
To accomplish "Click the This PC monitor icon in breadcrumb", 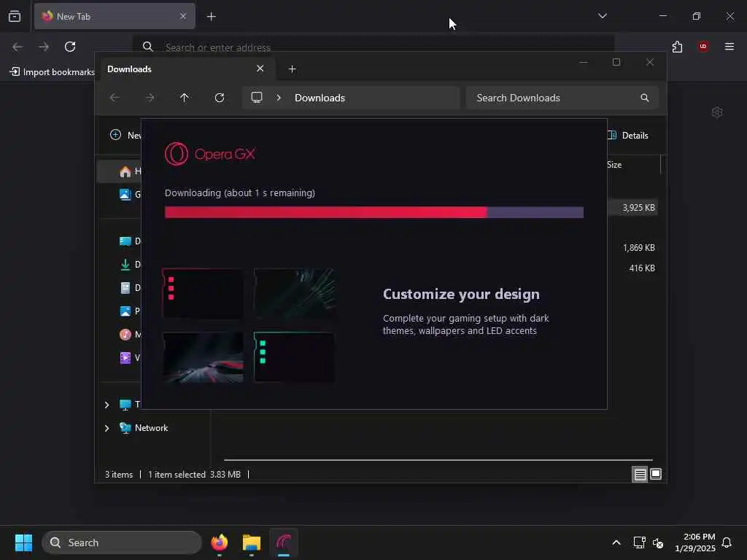I will coord(257,98).
